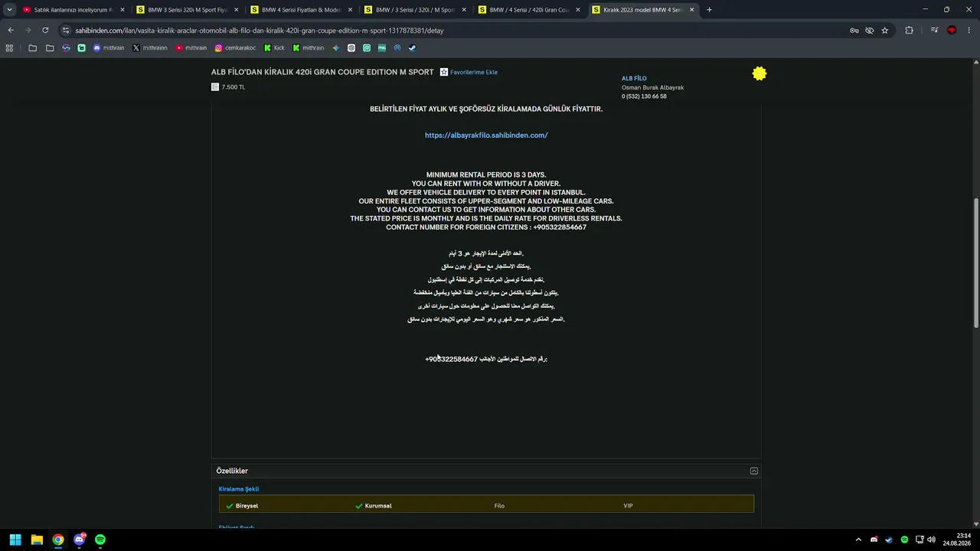
Task: Click the listing title ALB FİLO'DAN KİRALIK 420i
Action: [322, 72]
